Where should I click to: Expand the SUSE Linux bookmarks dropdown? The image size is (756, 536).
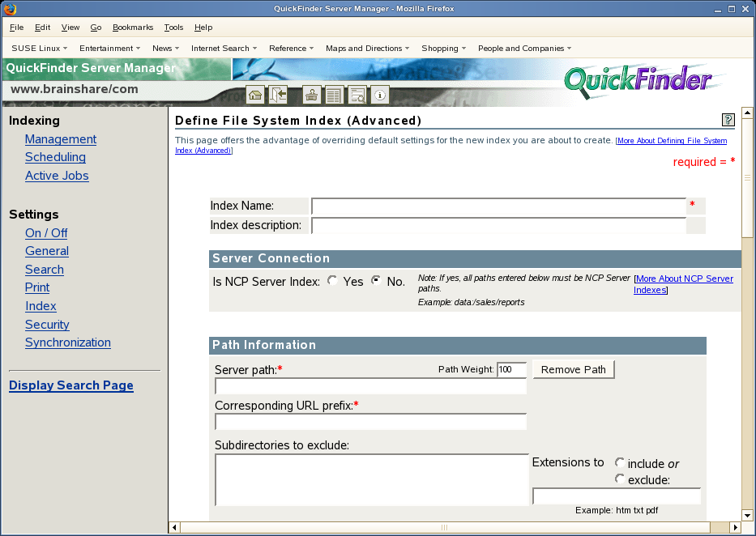click(40, 48)
